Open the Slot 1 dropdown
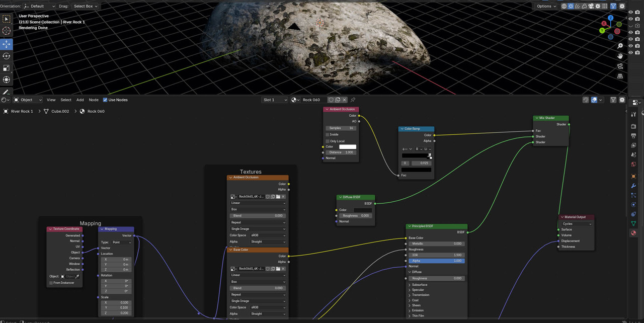644x323 pixels. tap(275, 100)
